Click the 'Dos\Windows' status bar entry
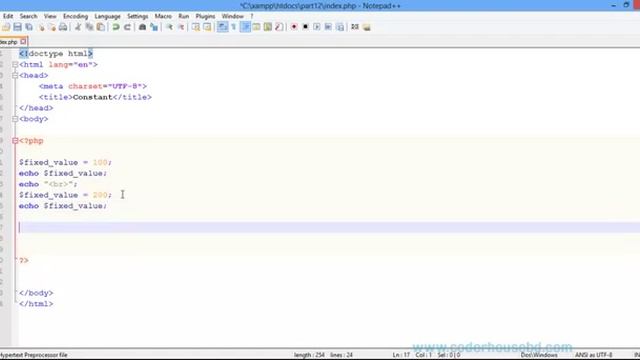 (539, 355)
